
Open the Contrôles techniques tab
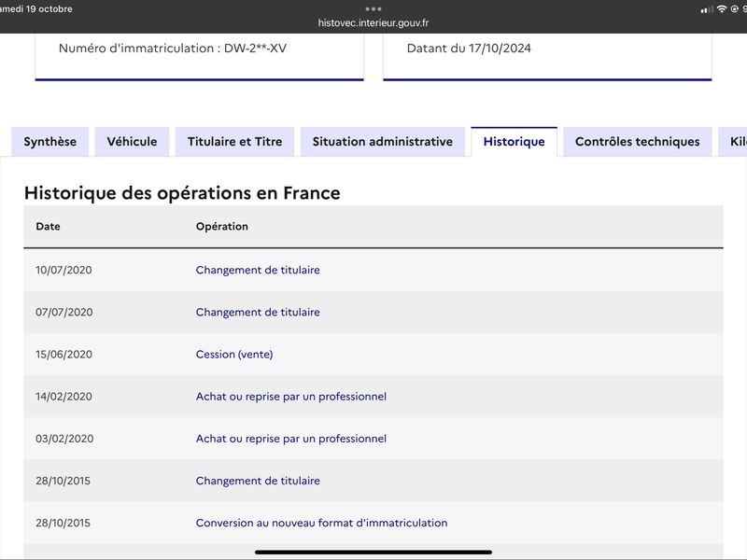pos(638,142)
